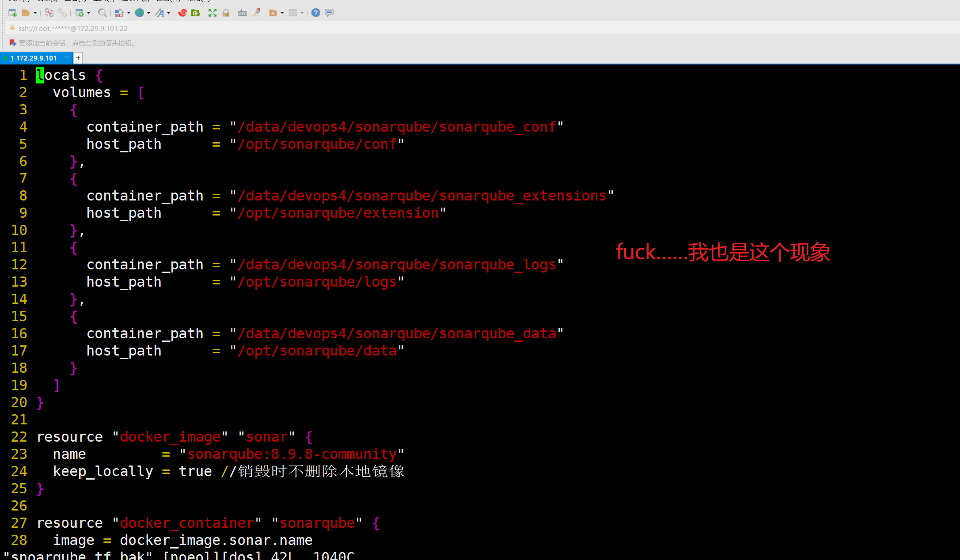The width and height of the screenshot is (960, 560).
Task: Click the "sonarqube" resource name on line 27
Action: [317, 523]
